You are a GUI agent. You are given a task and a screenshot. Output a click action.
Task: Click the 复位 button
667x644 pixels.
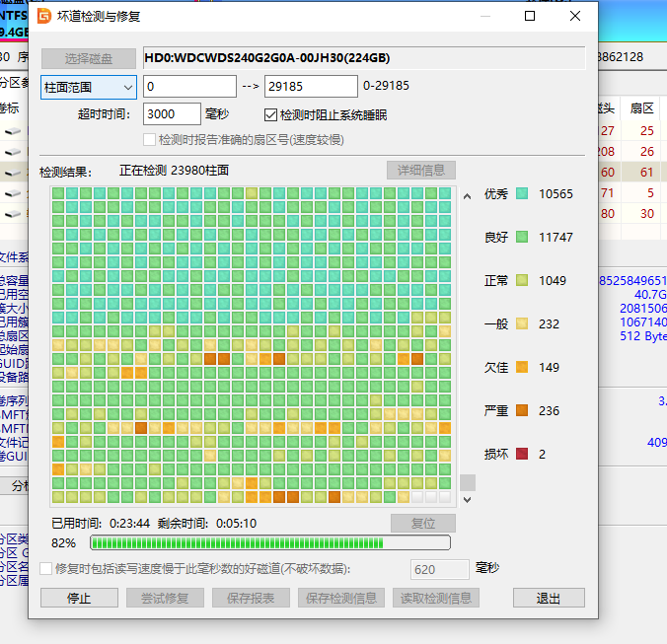[423, 523]
